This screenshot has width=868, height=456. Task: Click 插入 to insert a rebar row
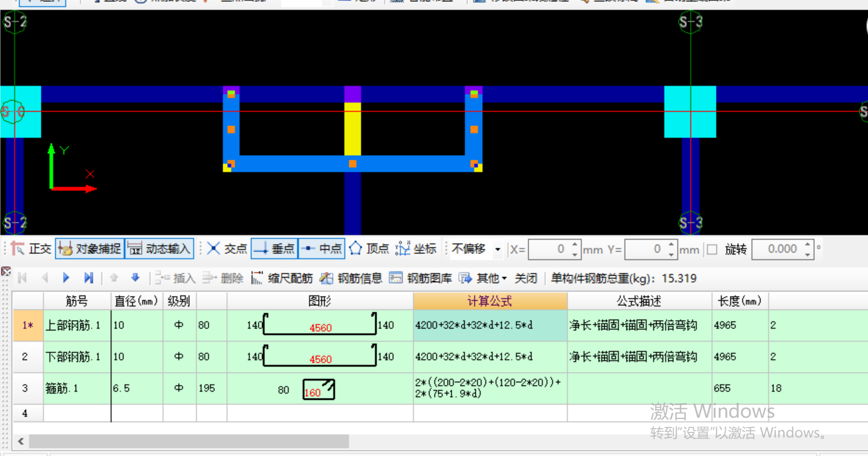pos(175,278)
